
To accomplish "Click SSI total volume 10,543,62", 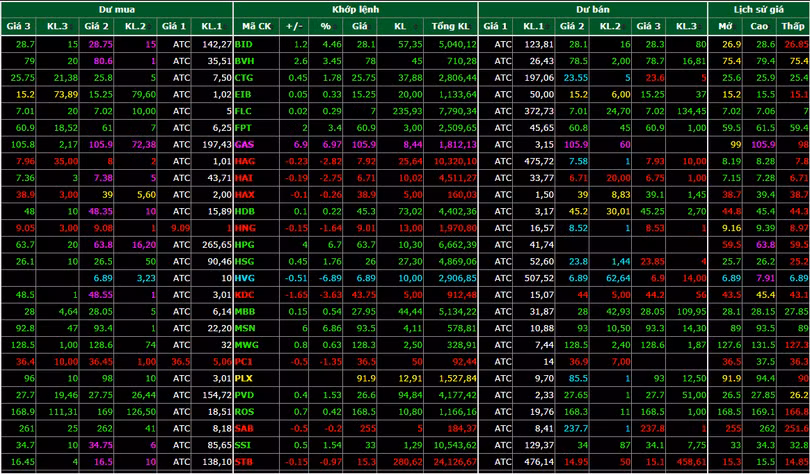I will (x=454, y=445).
